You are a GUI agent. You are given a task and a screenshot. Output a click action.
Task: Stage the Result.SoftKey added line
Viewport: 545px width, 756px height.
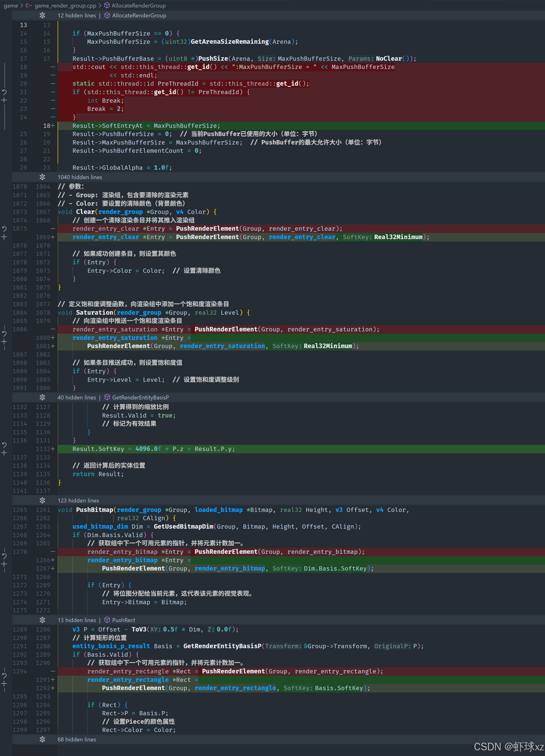click(x=4, y=453)
